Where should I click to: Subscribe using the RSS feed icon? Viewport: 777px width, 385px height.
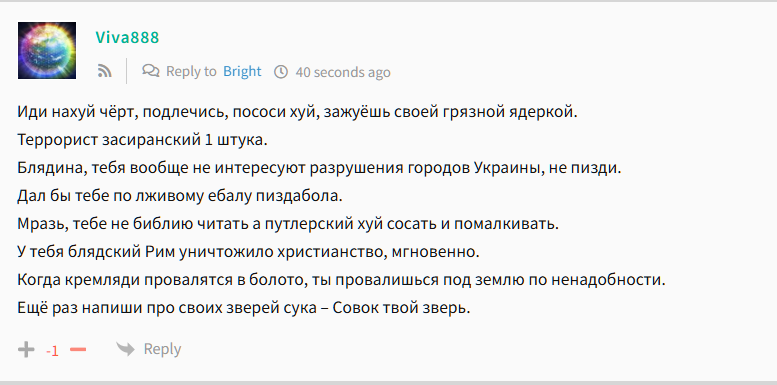click(x=105, y=71)
